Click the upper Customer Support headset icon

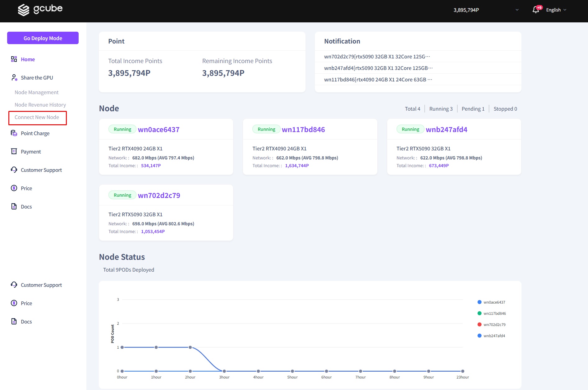14,170
